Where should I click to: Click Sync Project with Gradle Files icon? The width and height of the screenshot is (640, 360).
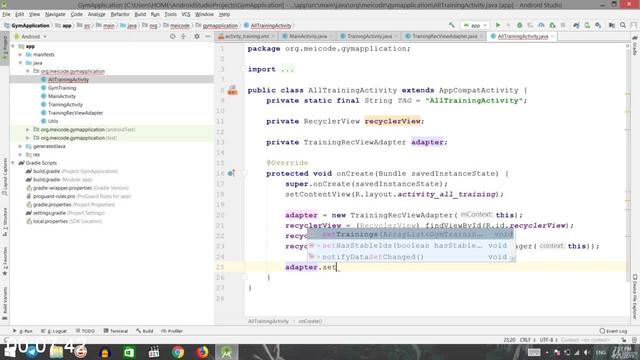tap(576, 25)
